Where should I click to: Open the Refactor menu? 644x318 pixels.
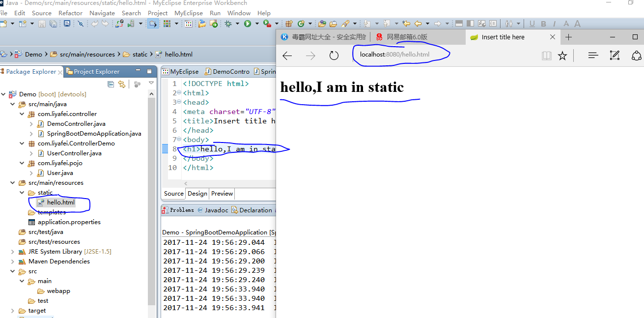(x=70, y=13)
